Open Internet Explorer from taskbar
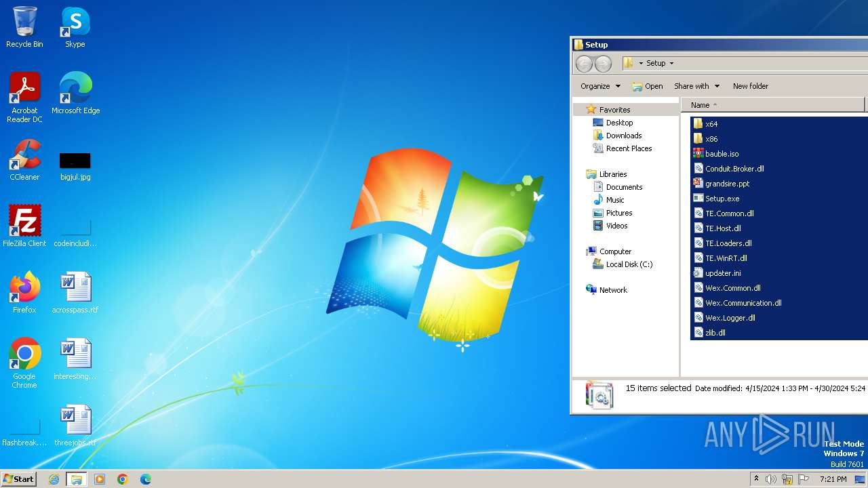 (x=54, y=479)
